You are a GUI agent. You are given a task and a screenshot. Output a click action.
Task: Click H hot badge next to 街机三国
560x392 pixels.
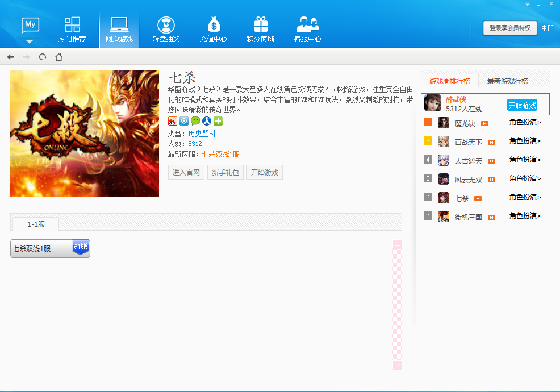[491, 217]
